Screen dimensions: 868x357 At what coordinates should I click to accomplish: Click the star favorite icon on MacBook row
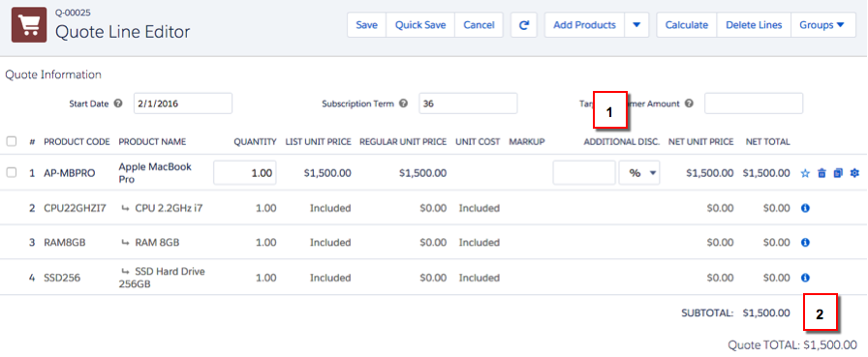point(805,173)
